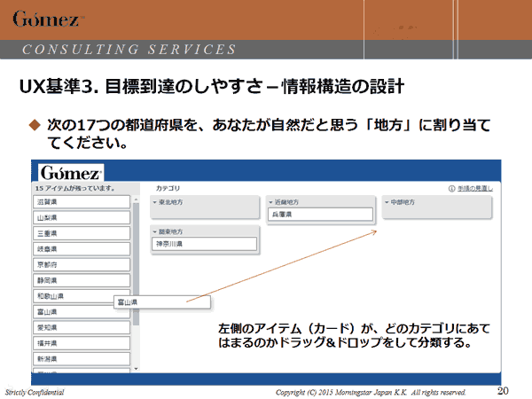Screen dimensions: 532x399
Task: Click the 神奈川県 card in 関東地方
Action: pos(205,244)
